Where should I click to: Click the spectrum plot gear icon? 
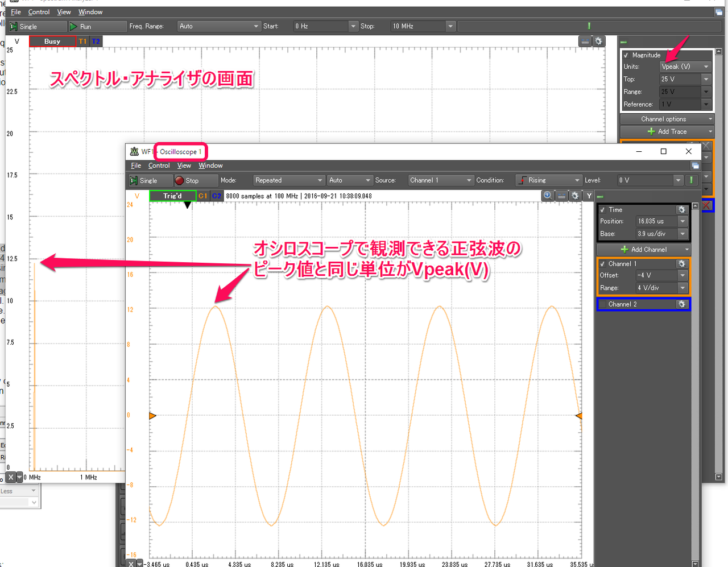pyautogui.click(x=598, y=42)
